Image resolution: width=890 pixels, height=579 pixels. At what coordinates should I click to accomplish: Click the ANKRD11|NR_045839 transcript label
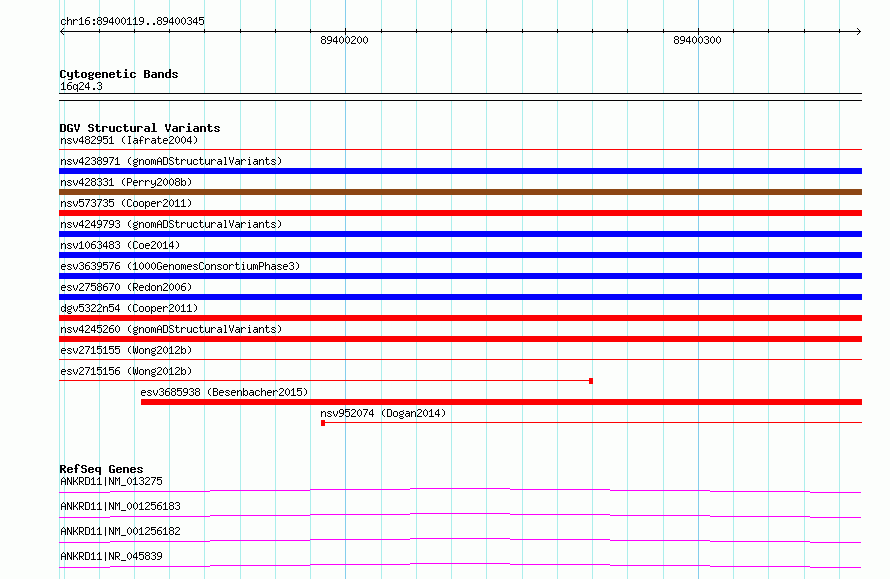point(111,556)
